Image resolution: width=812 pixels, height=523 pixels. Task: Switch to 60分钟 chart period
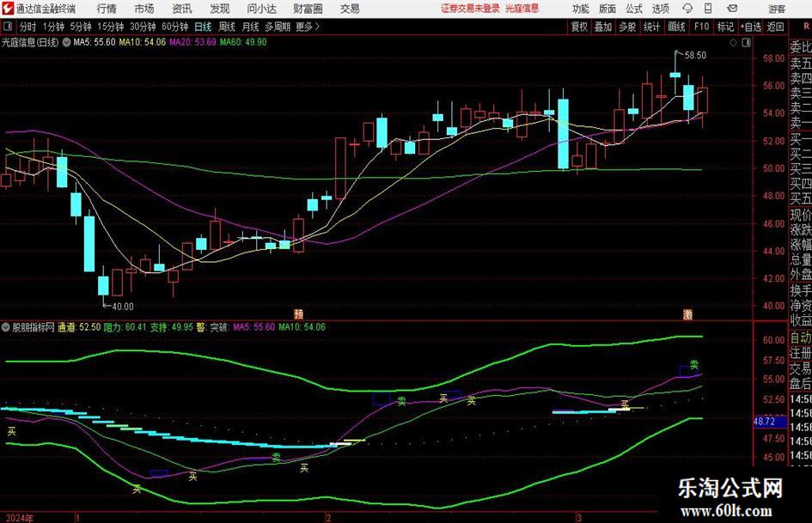pos(174,27)
